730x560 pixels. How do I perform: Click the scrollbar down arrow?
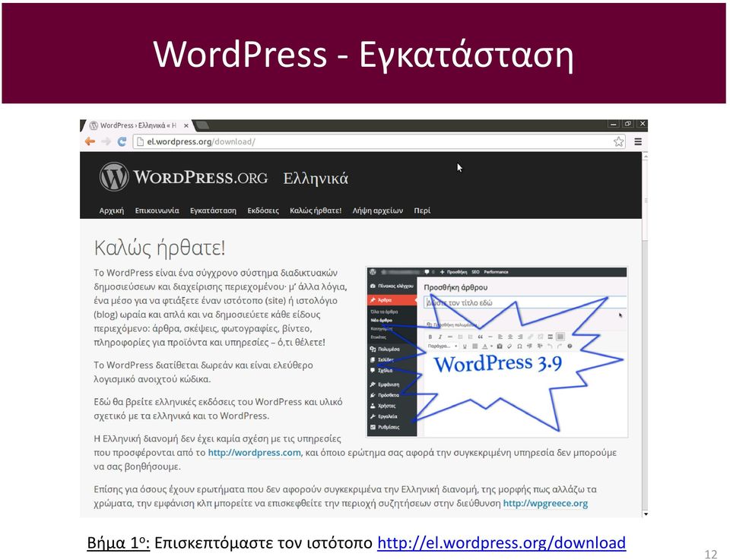(645, 514)
